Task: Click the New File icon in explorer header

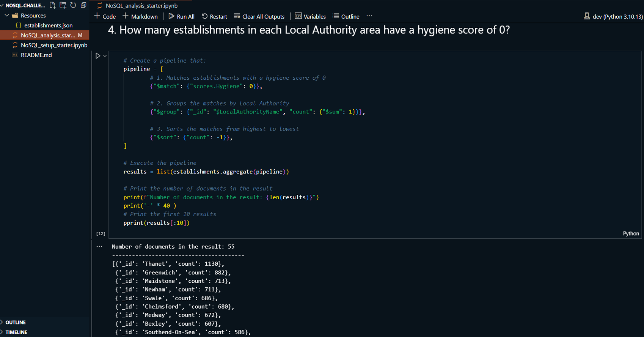Action: pyautogui.click(x=53, y=5)
